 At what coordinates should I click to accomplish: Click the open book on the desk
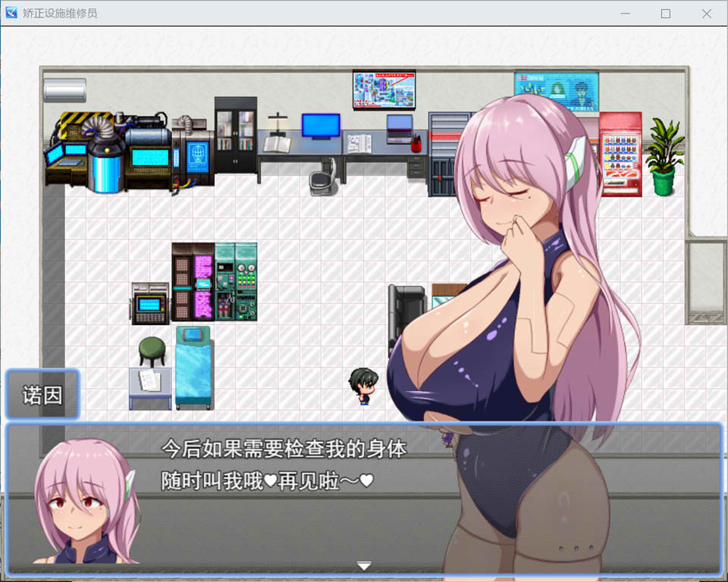pos(278,144)
